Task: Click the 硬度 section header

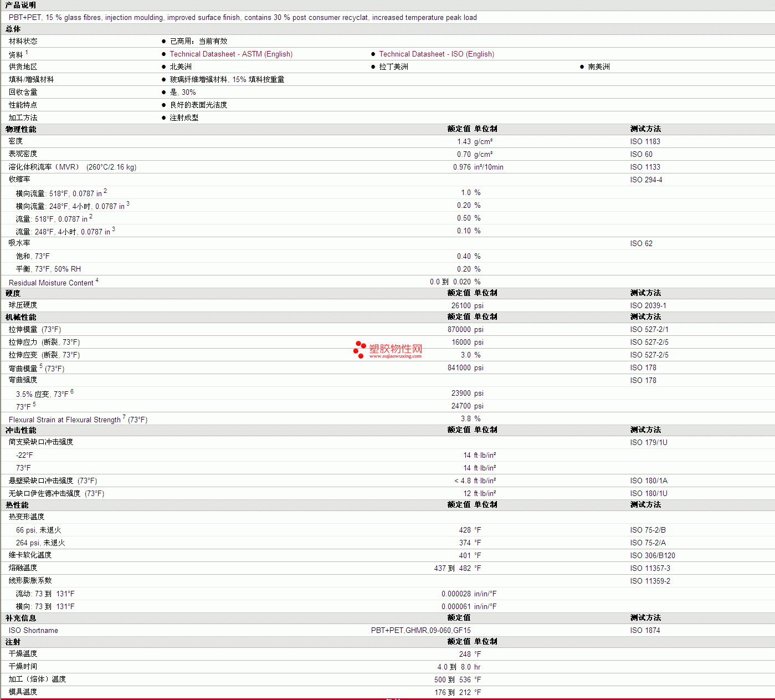Action: [13, 293]
